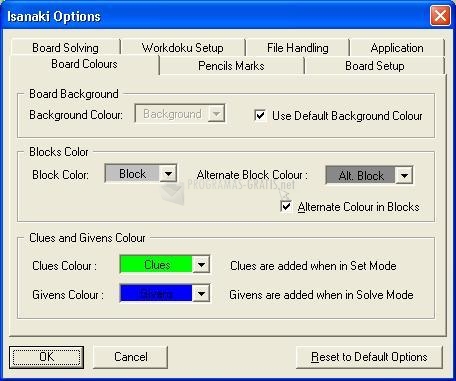
Task: Uncheck Use Default Background Colour
Action: pyautogui.click(x=260, y=116)
